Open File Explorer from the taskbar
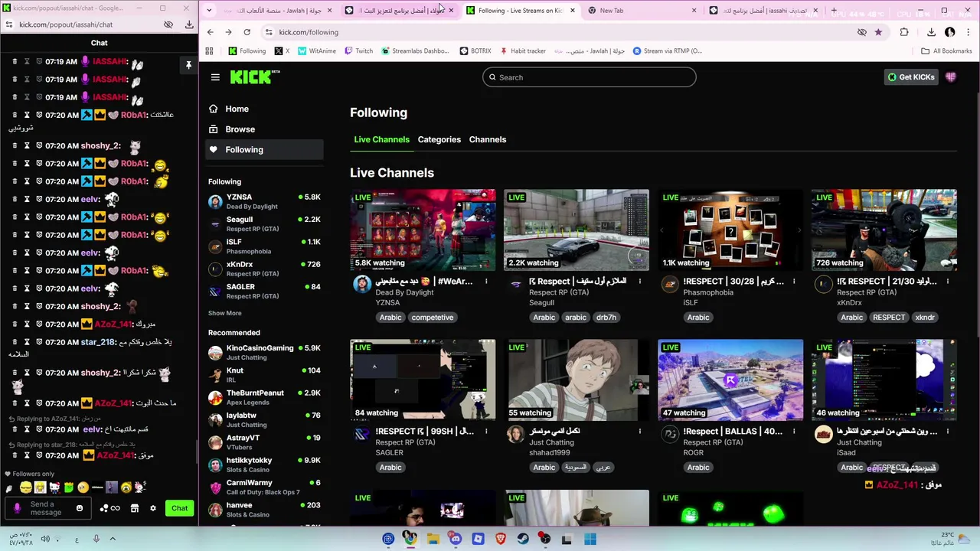 click(x=433, y=539)
